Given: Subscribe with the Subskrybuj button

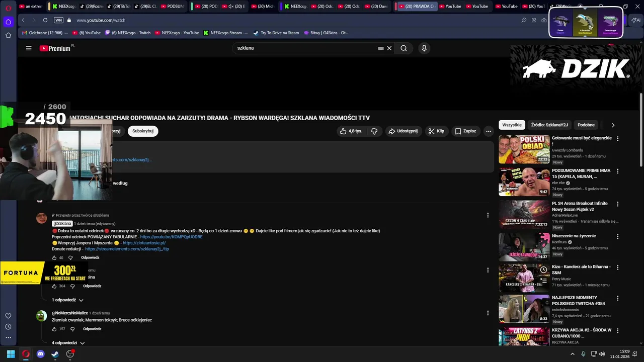Looking at the screenshot, I should [x=143, y=131].
